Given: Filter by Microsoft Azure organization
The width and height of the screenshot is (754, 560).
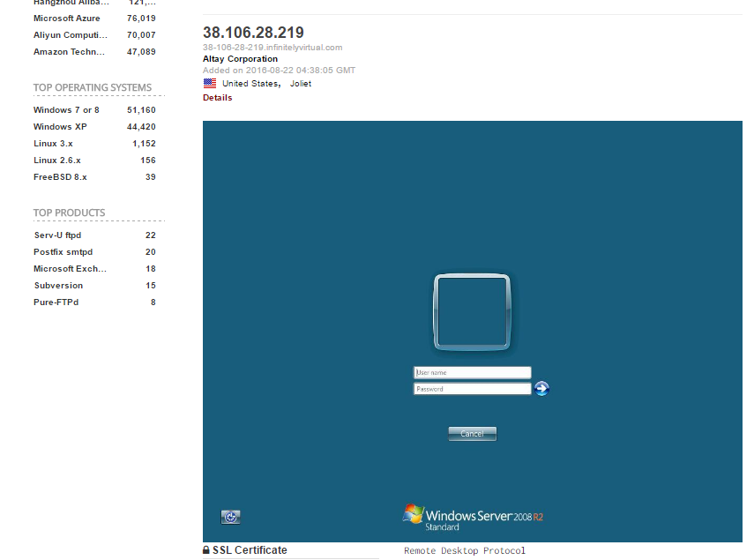Looking at the screenshot, I should coord(67,19).
